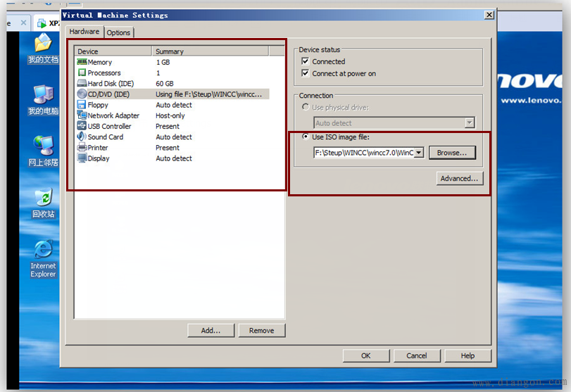This screenshot has width=571, height=392.
Task: Select the Processors device icon
Action: point(82,72)
